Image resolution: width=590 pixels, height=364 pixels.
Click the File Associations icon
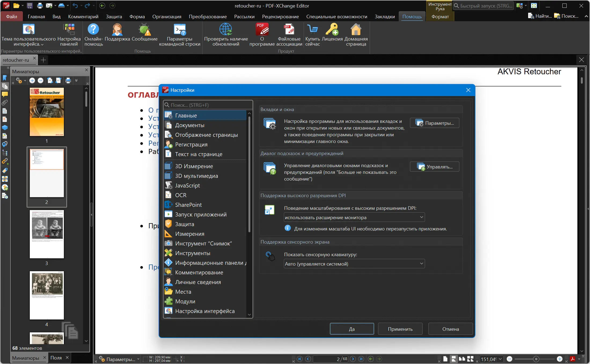(289, 30)
